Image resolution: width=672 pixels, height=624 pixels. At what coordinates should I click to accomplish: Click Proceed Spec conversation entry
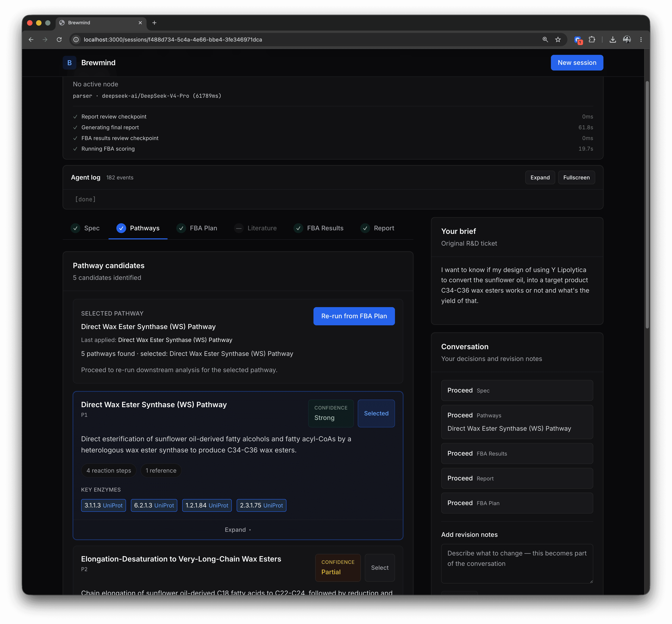(517, 390)
